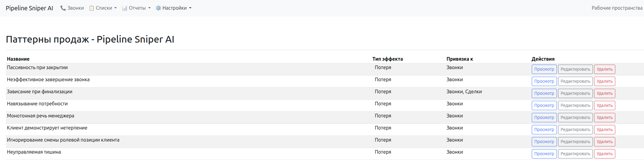
Task: Delete the Пассивность при закрытии pattern
Action: tap(604, 69)
